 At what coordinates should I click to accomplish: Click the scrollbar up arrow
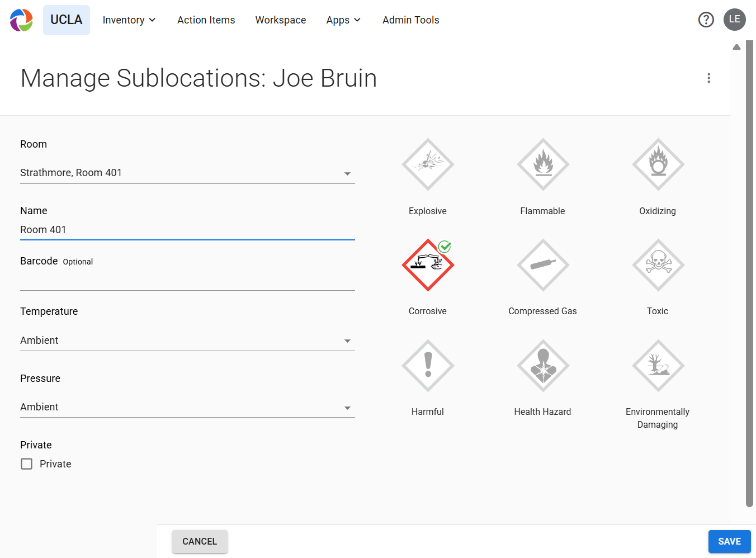(x=737, y=47)
